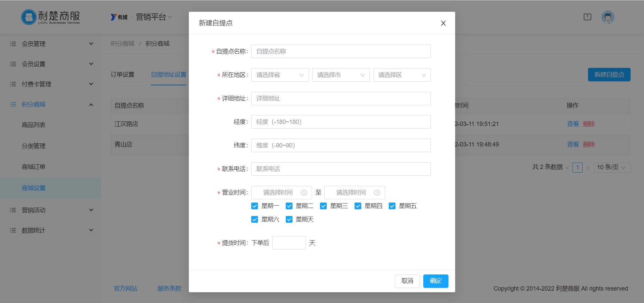Focus the 自提点名称 input field
Viewport: 644px width, 303px height.
(341, 51)
